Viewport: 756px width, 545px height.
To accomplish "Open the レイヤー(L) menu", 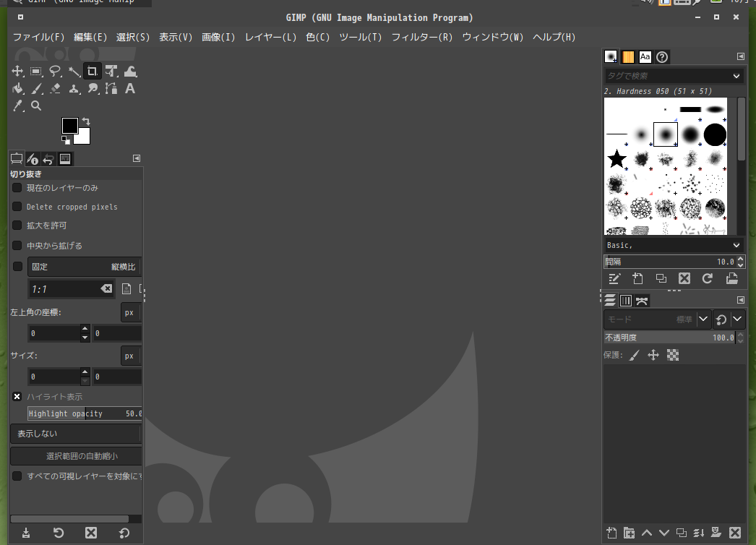I will (x=270, y=37).
